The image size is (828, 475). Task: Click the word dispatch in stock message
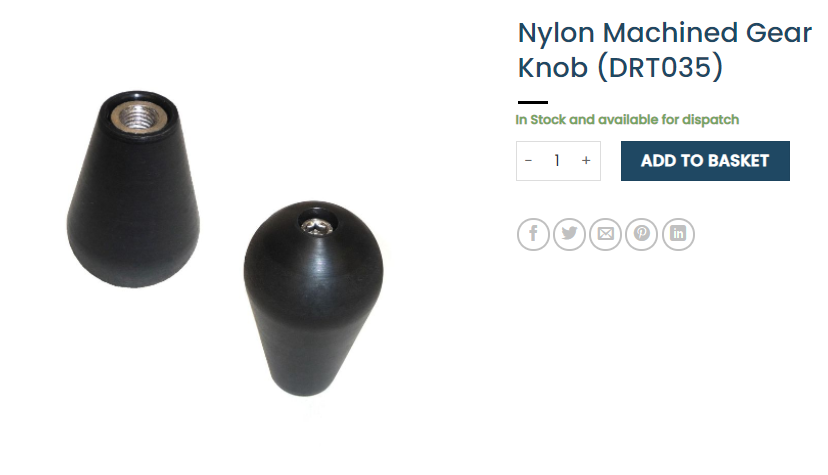point(710,120)
